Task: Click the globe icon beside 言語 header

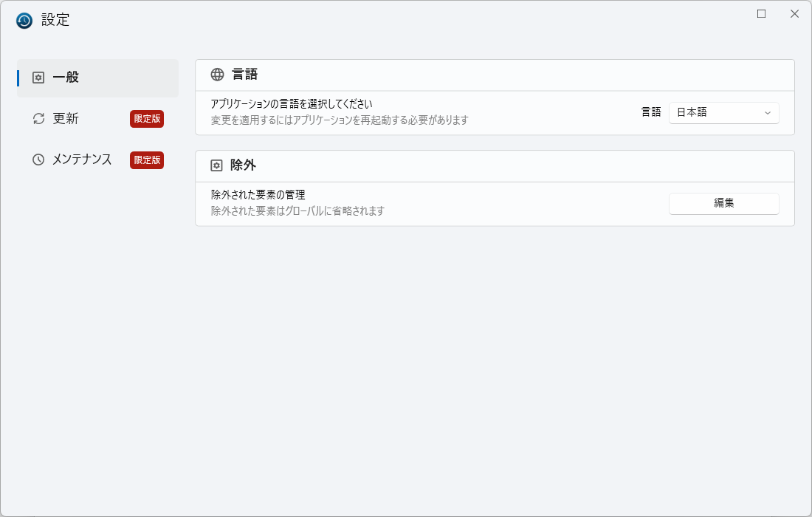Action: click(x=218, y=75)
